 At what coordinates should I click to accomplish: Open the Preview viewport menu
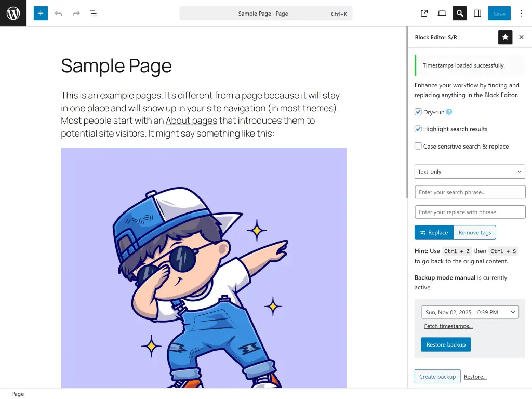click(x=441, y=13)
